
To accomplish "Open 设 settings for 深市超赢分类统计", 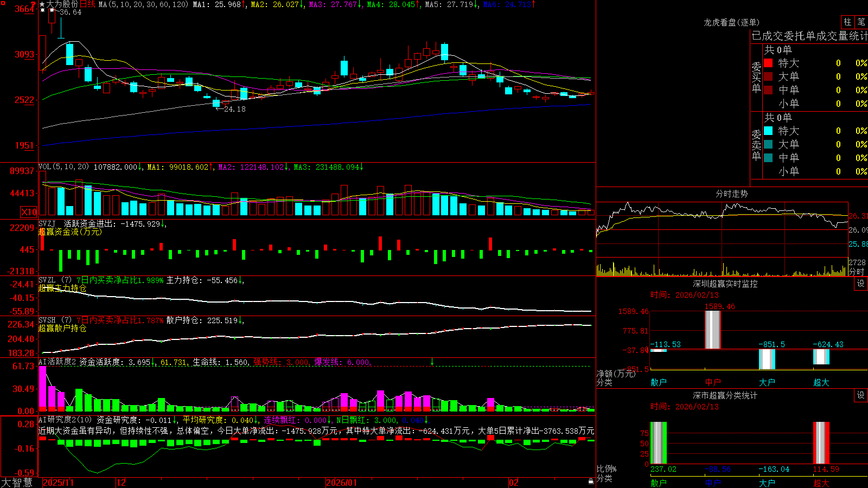I will pyautogui.click(x=861, y=395).
